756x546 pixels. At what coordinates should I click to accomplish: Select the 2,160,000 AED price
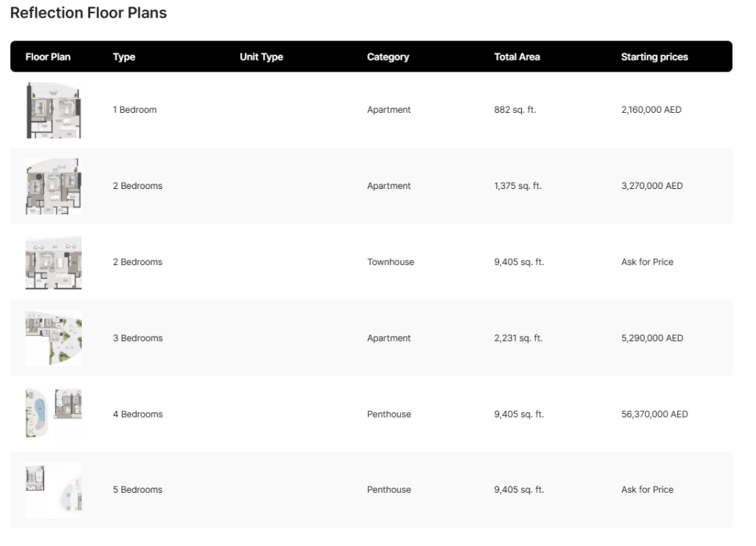[x=651, y=110]
